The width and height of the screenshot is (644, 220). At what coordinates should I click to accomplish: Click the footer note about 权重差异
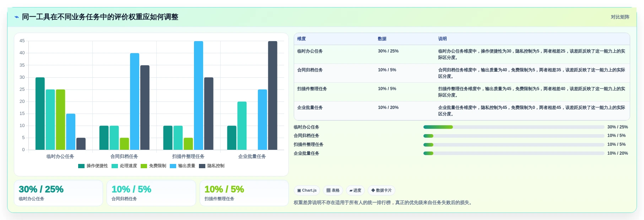384,203
